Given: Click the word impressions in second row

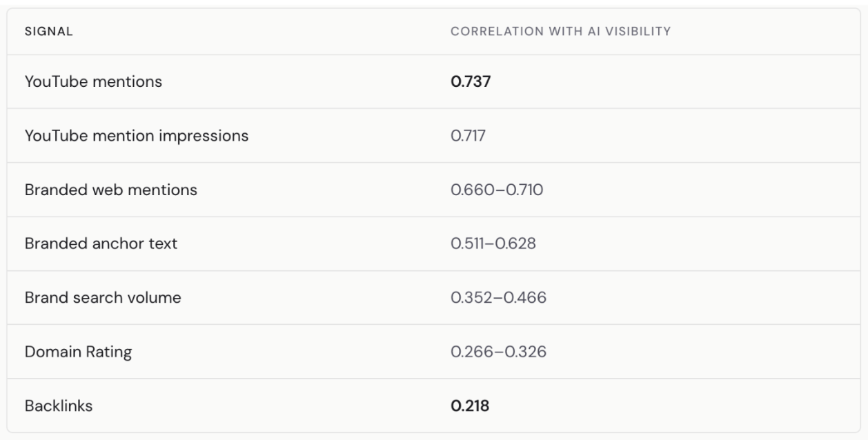Looking at the screenshot, I should tap(207, 137).
